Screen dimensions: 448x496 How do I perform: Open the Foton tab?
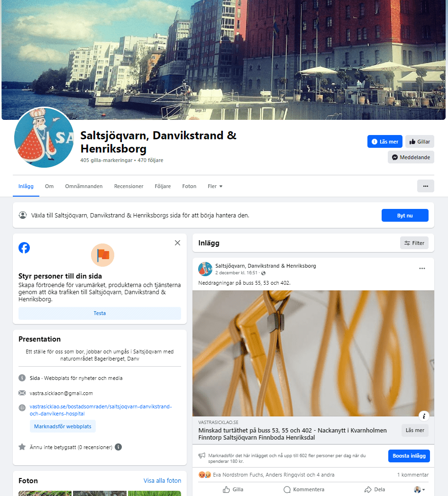(189, 186)
